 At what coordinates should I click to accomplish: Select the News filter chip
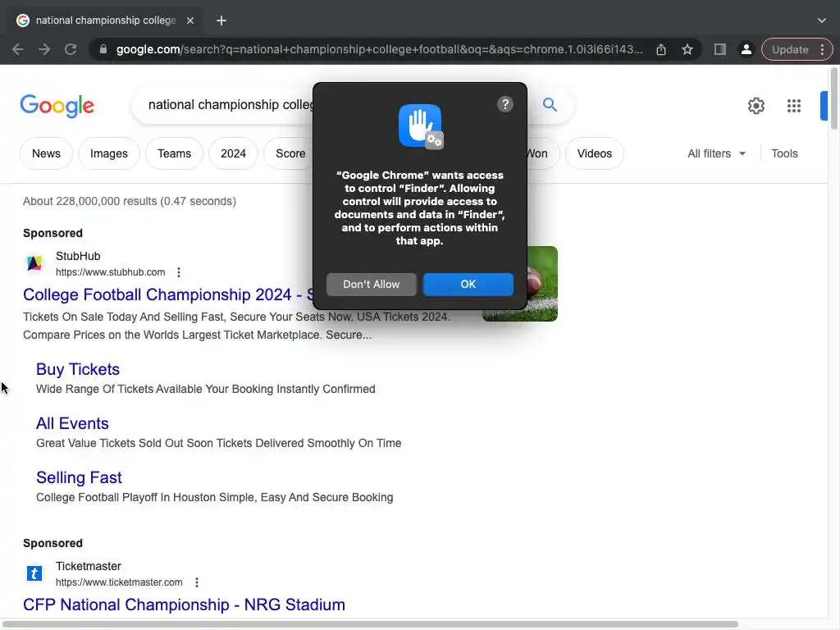pos(46,153)
